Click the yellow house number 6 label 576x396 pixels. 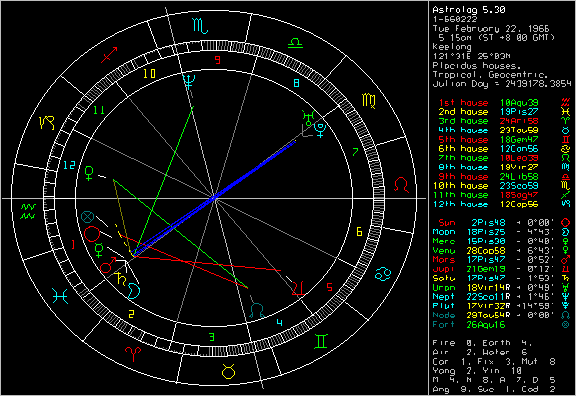359,232
